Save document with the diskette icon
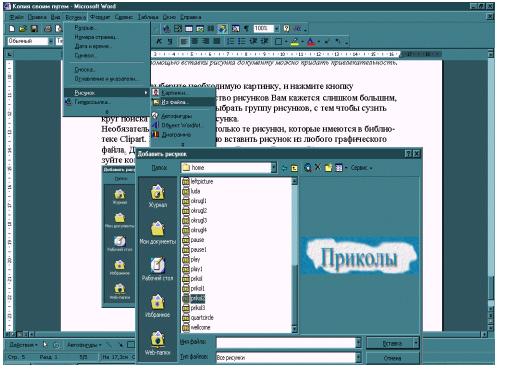 (x=34, y=29)
